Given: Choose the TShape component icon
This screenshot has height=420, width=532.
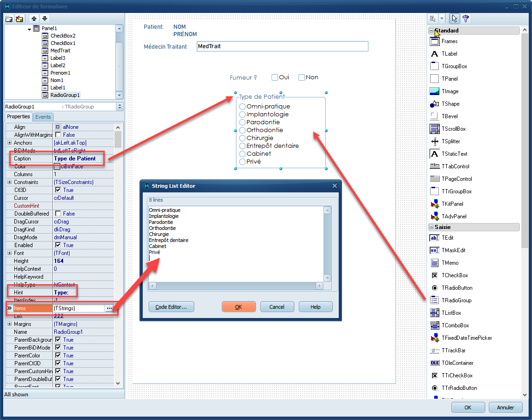Looking at the screenshot, I should 434,104.
